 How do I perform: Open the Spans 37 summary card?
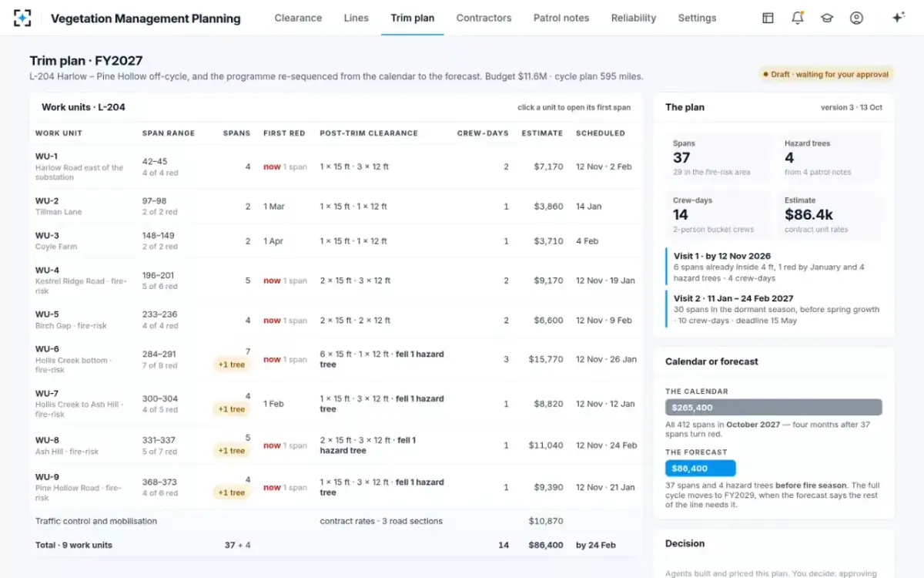pos(718,158)
